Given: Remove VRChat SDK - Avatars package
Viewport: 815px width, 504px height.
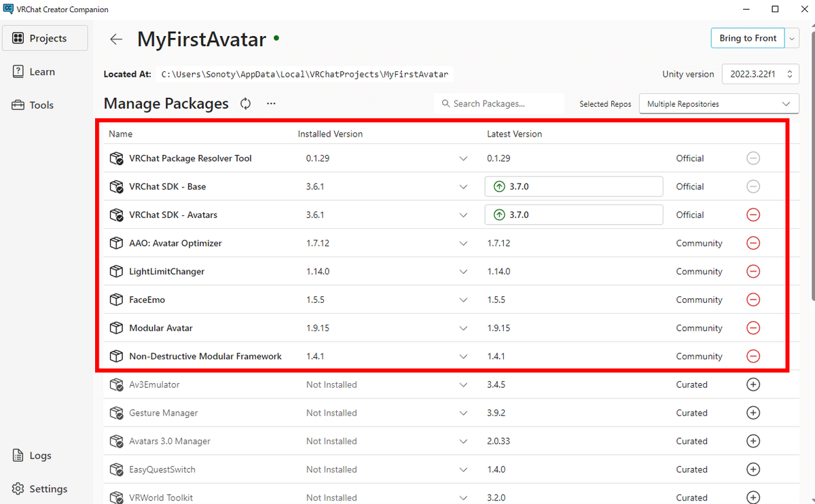Looking at the screenshot, I should click(x=753, y=215).
